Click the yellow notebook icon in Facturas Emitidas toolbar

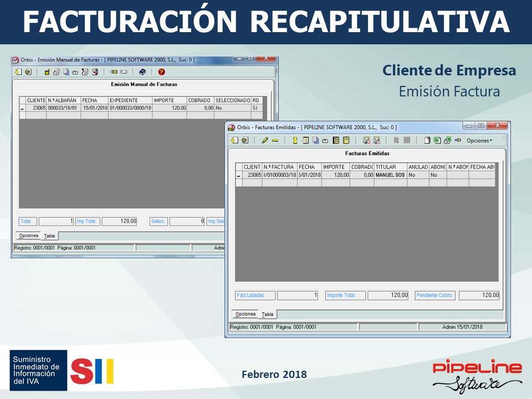(336, 140)
